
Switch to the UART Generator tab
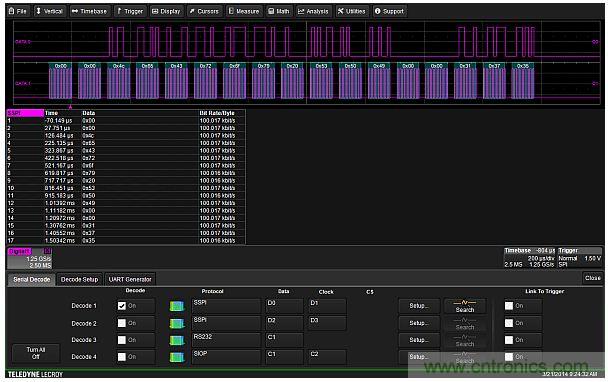click(130, 280)
